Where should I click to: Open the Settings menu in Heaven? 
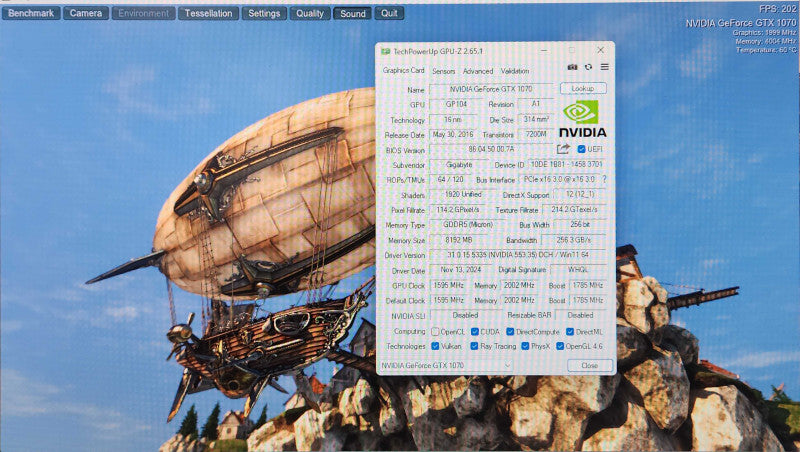[264, 13]
